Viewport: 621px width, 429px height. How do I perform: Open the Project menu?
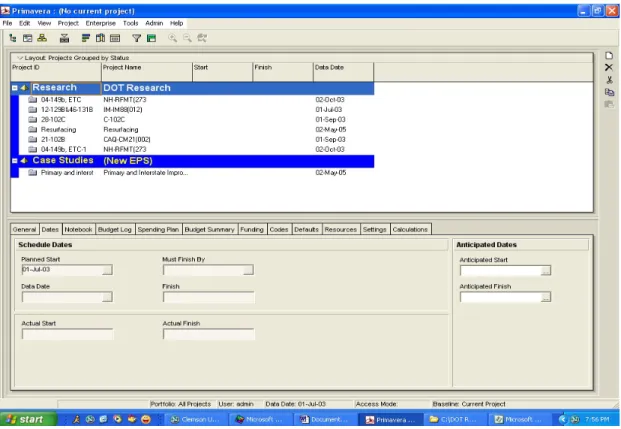[68, 23]
